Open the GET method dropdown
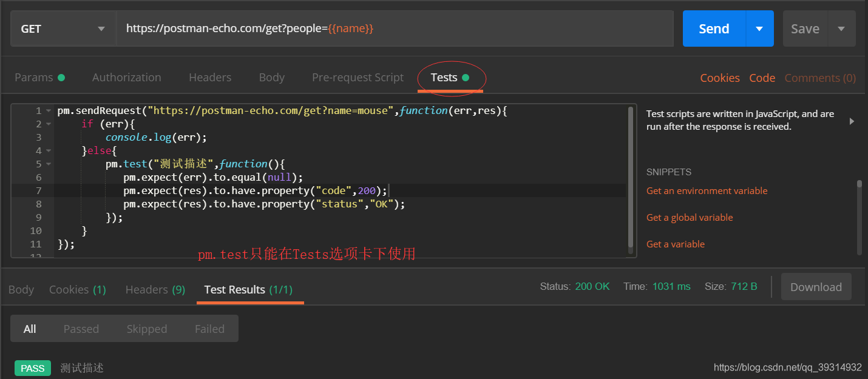This screenshot has width=868, height=379. (63, 29)
